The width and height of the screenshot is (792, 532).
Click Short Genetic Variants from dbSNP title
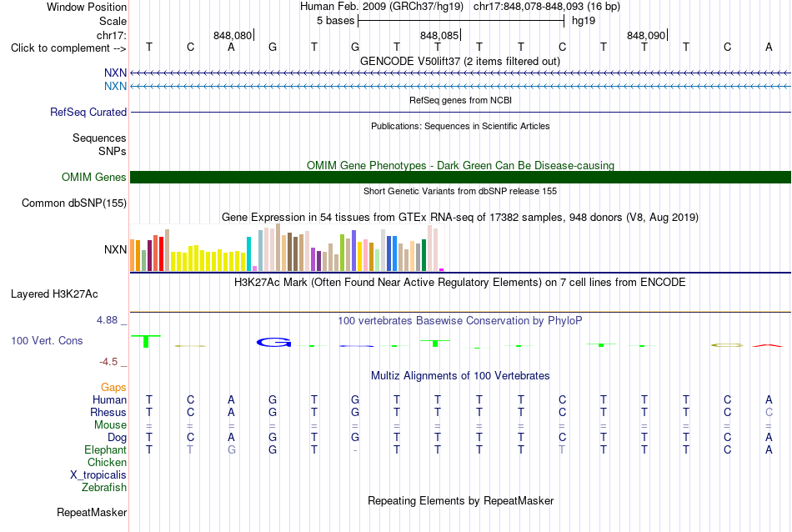(460, 191)
